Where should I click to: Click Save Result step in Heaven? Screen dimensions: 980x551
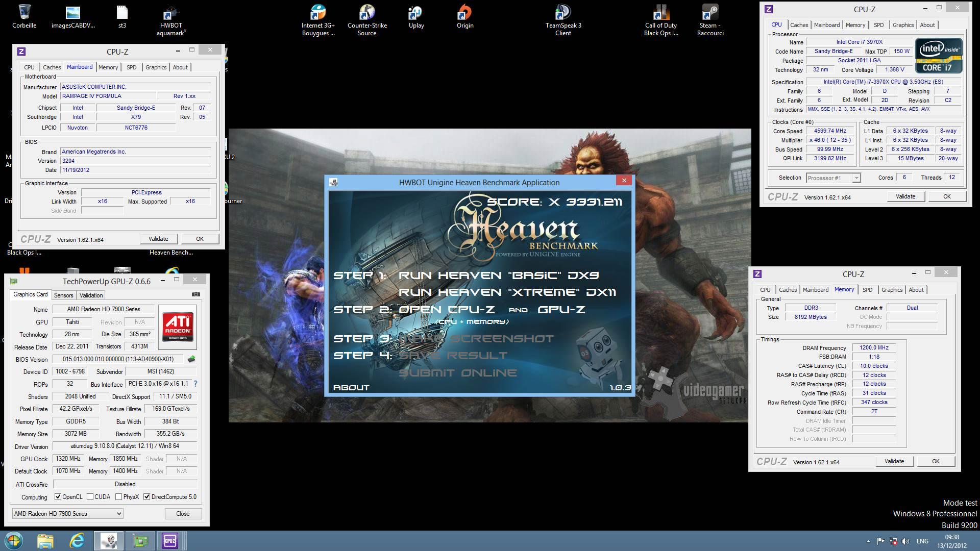point(453,356)
